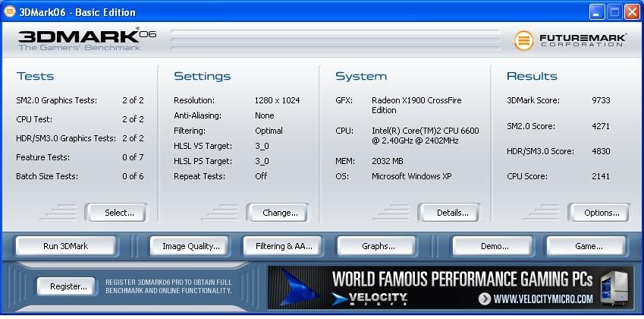This screenshot has width=644, height=319.
Task: Click the Filtering value Optimal
Action: (x=269, y=131)
